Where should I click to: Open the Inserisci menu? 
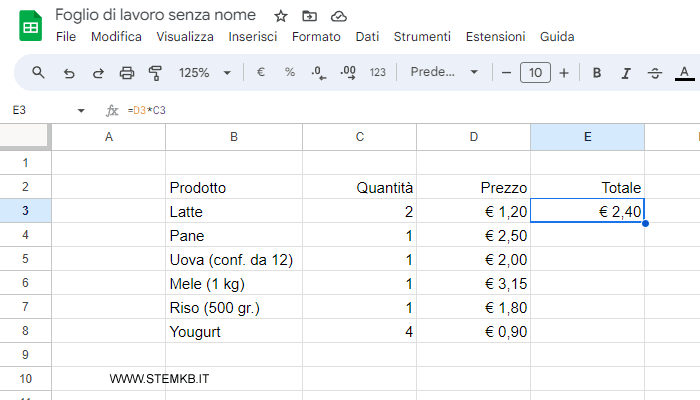[253, 36]
